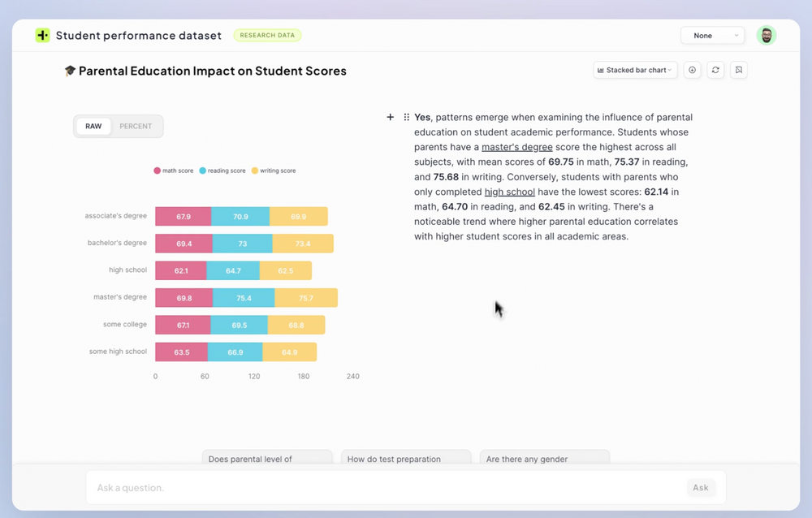Viewport: 812px width, 518px height.
Task: Grab the drag handle next to answer text
Action: point(407,117)
